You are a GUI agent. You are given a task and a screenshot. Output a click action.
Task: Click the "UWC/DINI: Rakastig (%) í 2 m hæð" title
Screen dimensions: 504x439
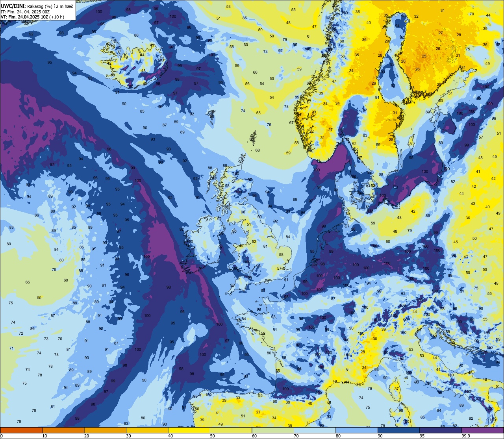pyautogui.click(x=37, y=6)
